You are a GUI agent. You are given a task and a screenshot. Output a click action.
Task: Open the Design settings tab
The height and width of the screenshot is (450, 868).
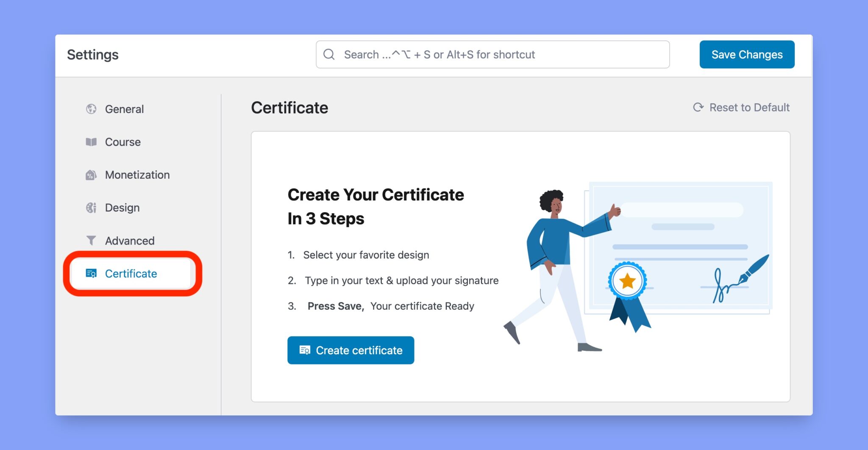tap(122, 208)
